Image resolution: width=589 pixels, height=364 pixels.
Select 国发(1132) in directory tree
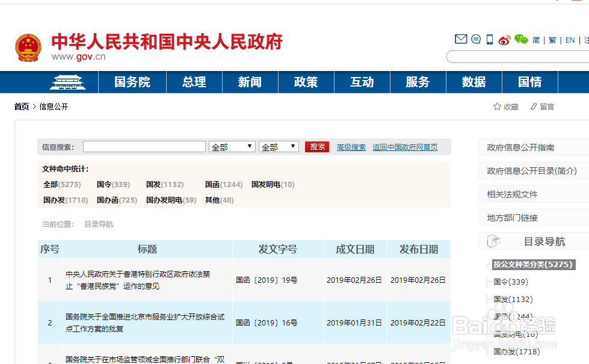tap(513, 300)
